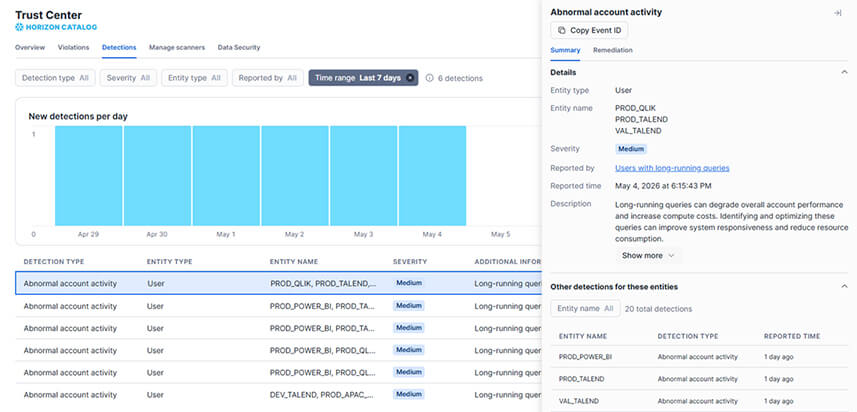Click the Apr 30 chart bar
Screen dimensions: 857x412
pos(157,175)
